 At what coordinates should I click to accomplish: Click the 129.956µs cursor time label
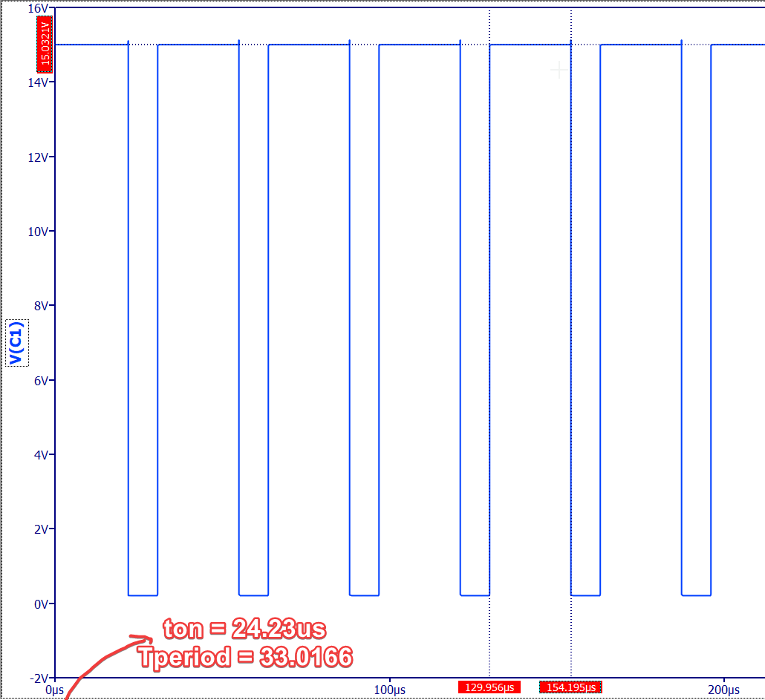(489, 687)
